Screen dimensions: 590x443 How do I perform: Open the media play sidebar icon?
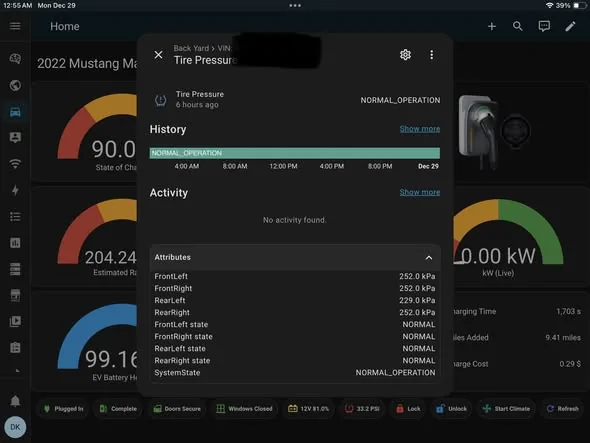click(15, 321)
